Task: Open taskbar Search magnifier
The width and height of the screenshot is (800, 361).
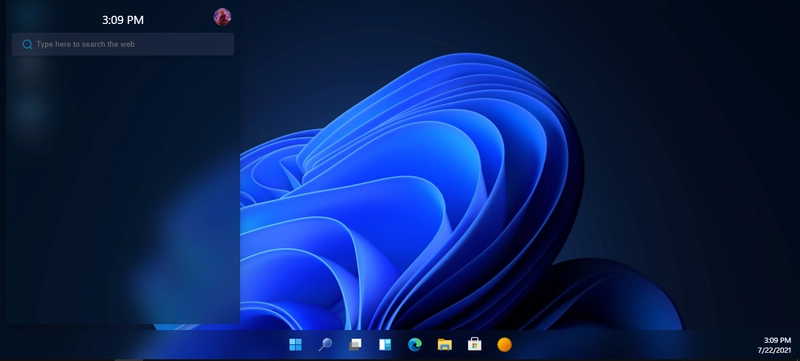Action: pyautogui.click(x=325, y=345)
